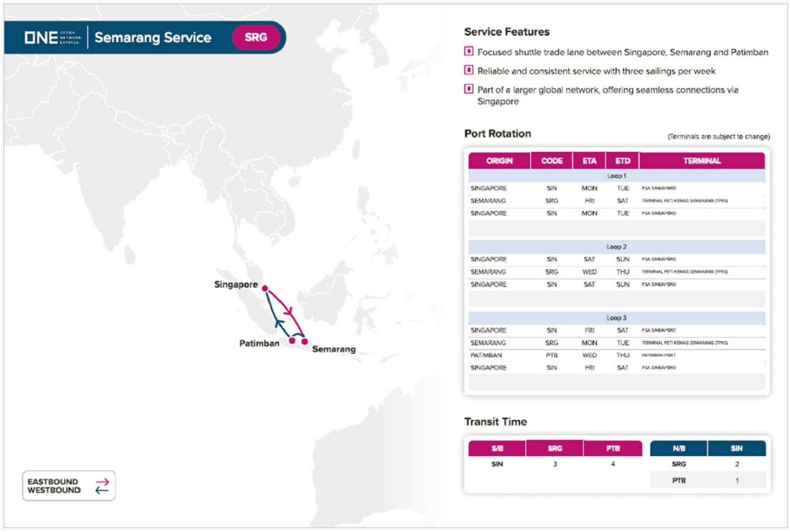Select the ORIGIN column header
Viewport: 790px width, 532px height.
(x=499, y=161)
